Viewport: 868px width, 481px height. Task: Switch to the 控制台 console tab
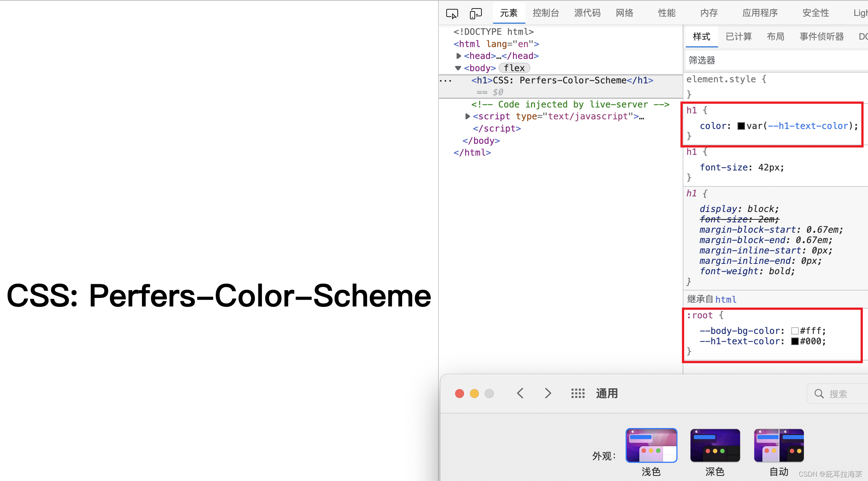pos(546,13)
